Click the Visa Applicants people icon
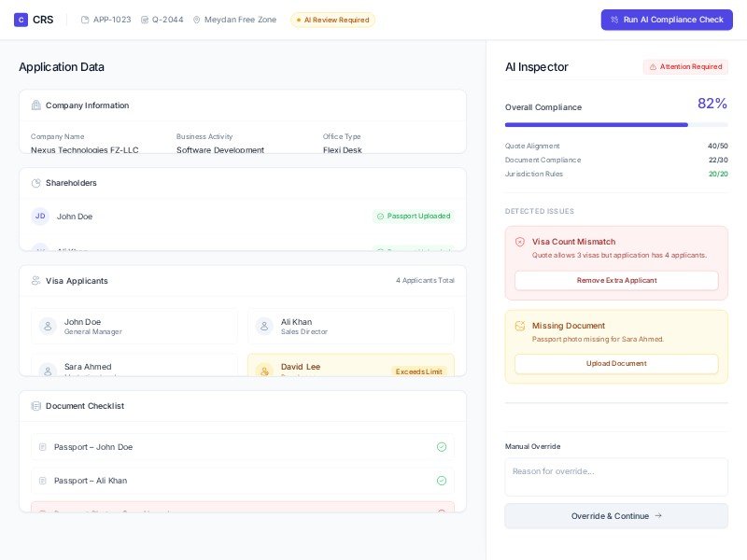The image size is (747, 560). (36, 281)
